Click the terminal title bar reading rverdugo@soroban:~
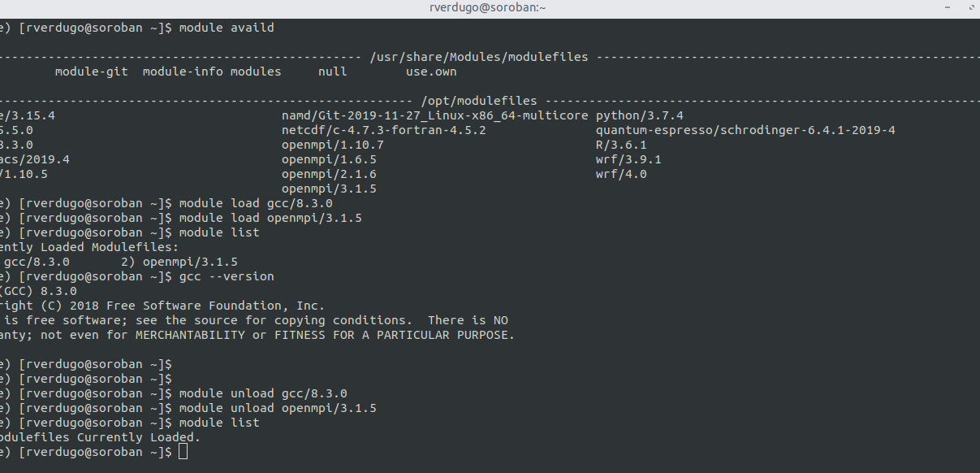The image size is (980, 473). 487,7
